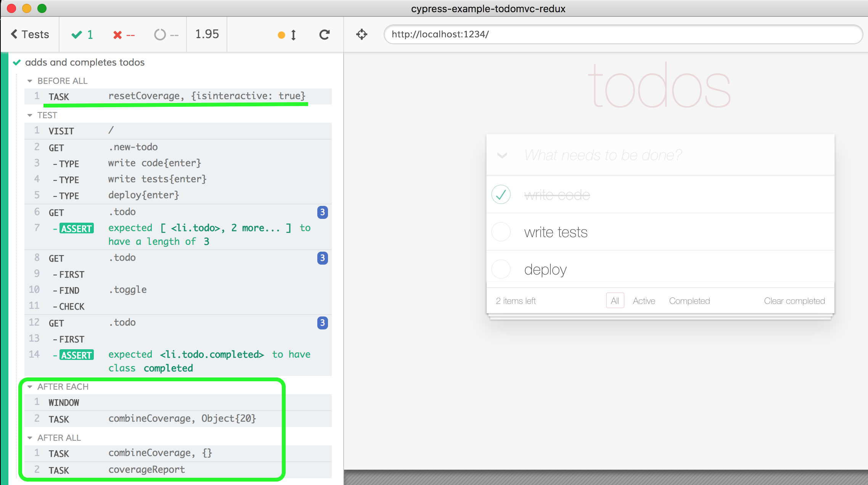The image size is (868, 485).
Task: Select the Active filter tab
Action: 644,300
